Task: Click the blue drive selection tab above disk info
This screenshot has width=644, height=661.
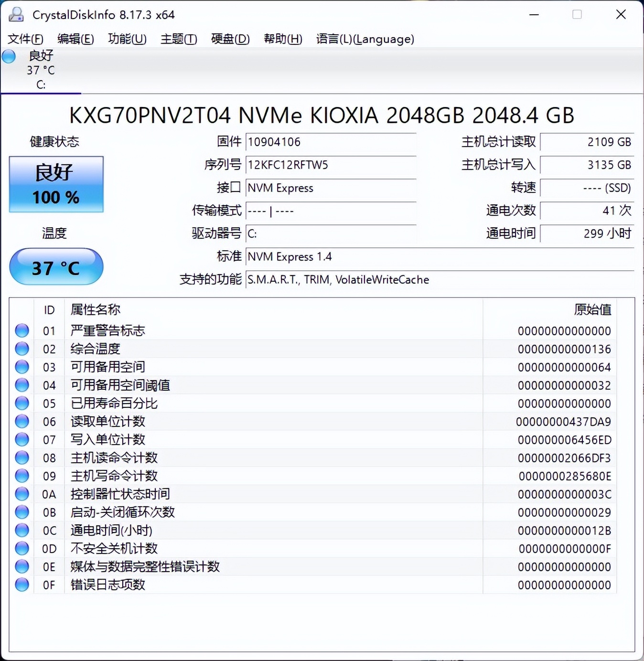Action: click(41, 70)
